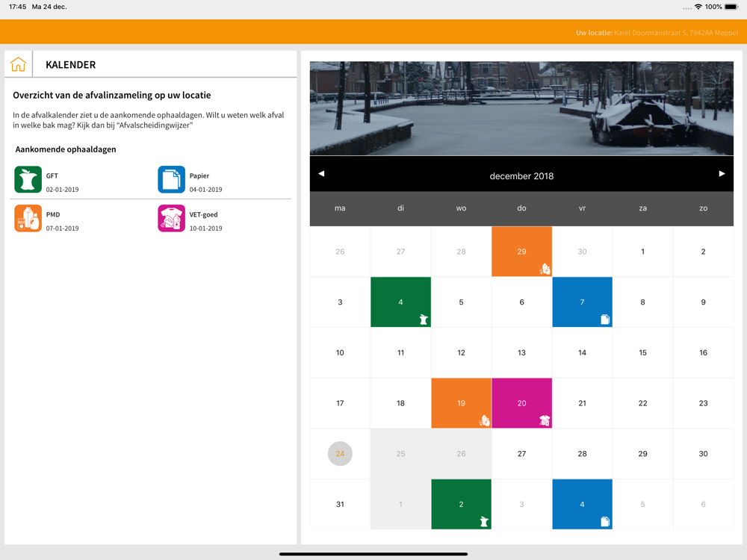The width and height of the screenshot is (747, 560).
Task: Select December 9 in the calendar
Action: (703, 302)
